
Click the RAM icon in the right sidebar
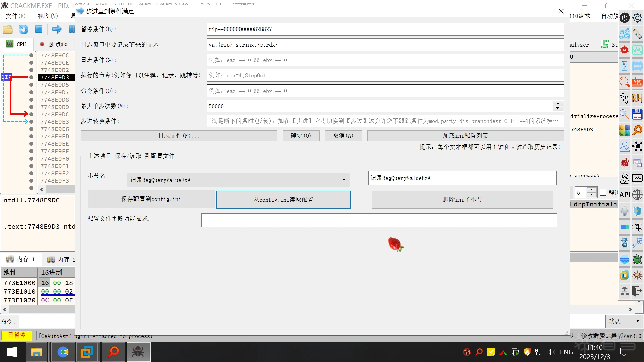pos(637,66)
